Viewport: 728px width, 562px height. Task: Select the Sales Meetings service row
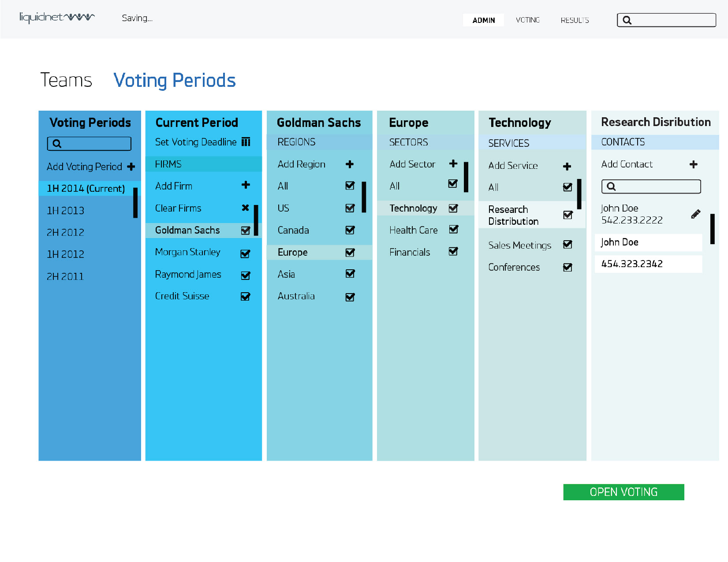click(532, 245)
